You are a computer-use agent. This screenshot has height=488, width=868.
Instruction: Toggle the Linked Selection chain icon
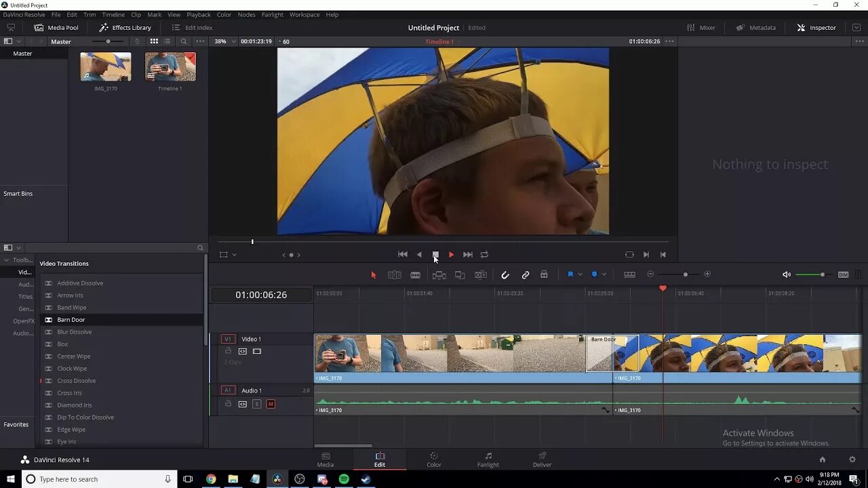[525, 274]
